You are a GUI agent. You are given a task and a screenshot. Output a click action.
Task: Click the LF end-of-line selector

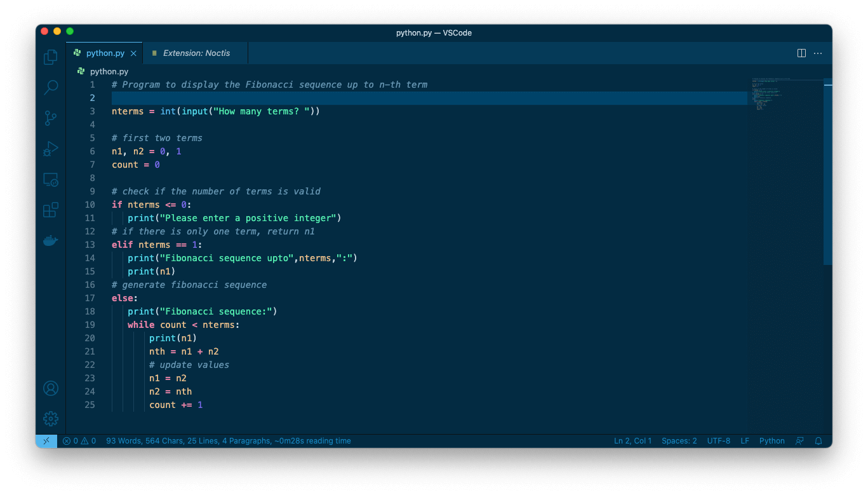745,441
